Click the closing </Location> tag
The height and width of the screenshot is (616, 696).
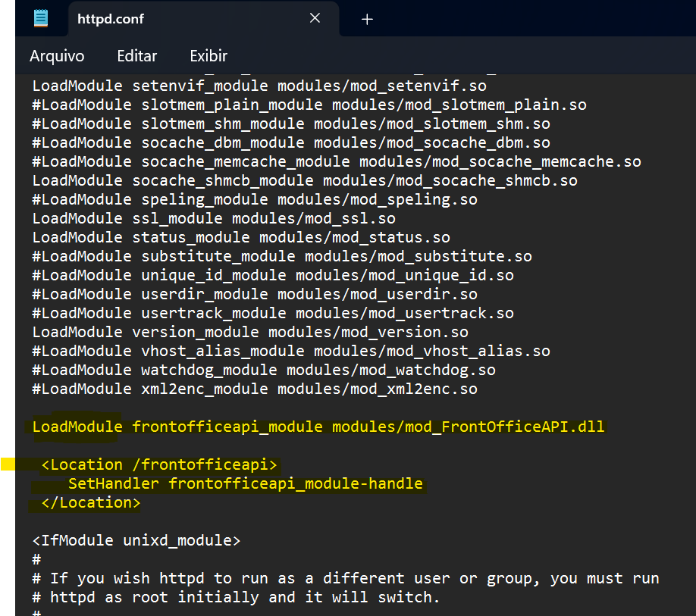pyautogui.click(x=91, y=502)
